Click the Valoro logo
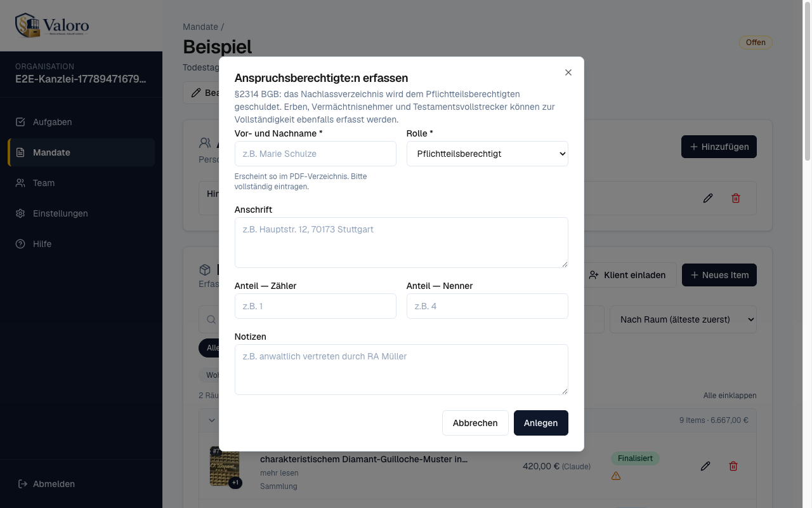This screenshot has height=508, width=812. point(52,25)
